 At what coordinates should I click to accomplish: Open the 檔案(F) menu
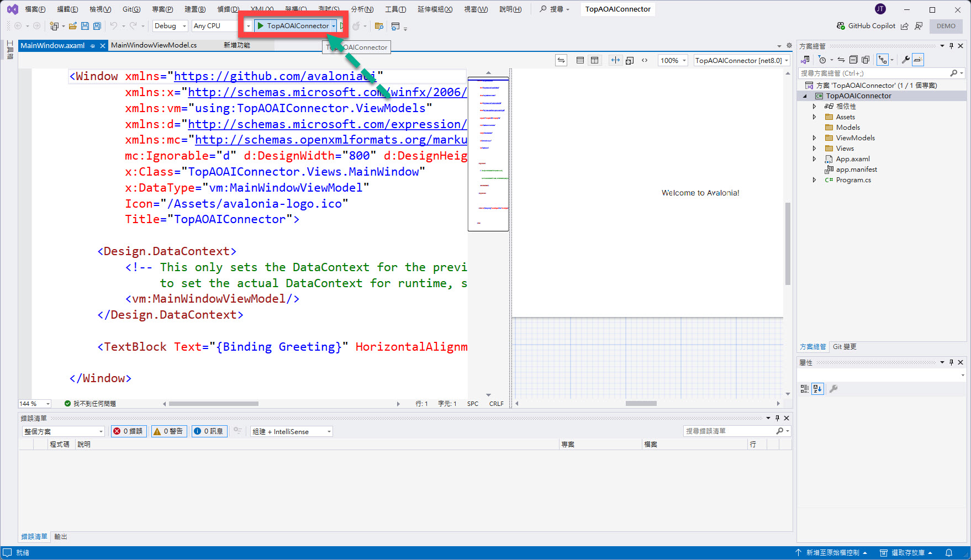[35, 9]
